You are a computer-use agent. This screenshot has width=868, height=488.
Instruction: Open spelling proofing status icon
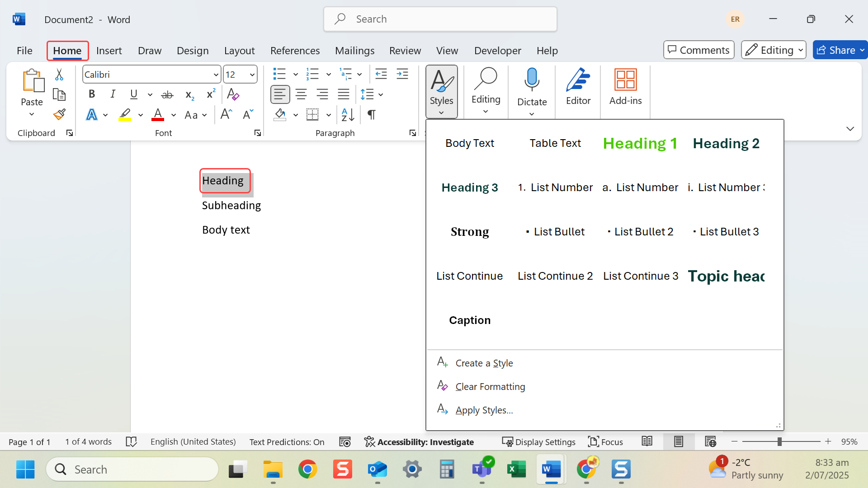[x=131, y=442]
